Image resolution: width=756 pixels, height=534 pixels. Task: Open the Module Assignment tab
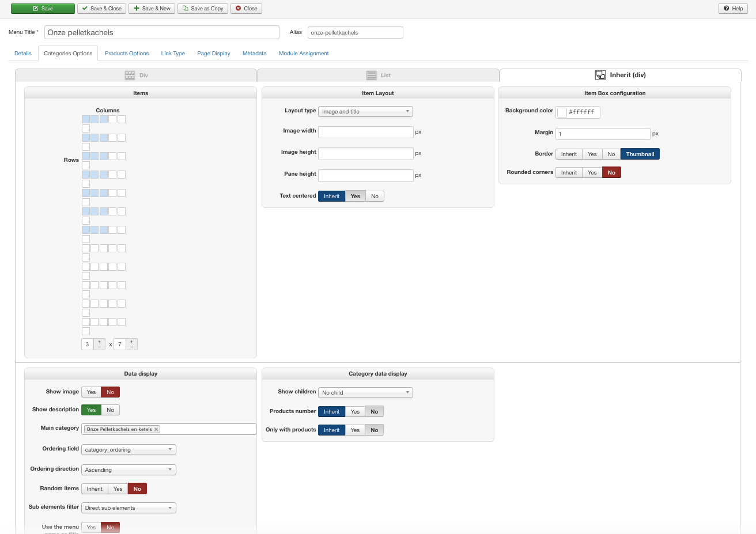click(304, 54)
